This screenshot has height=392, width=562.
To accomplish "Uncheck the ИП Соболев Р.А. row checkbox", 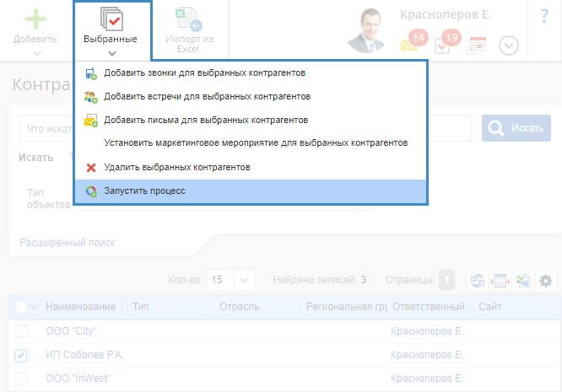I will click(21, 355).
